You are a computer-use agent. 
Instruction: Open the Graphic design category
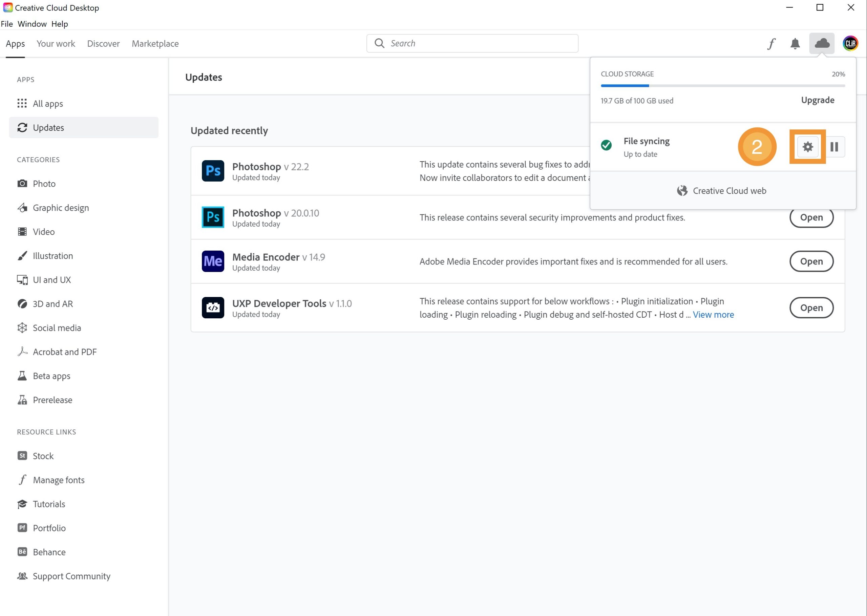pos(83,208)
